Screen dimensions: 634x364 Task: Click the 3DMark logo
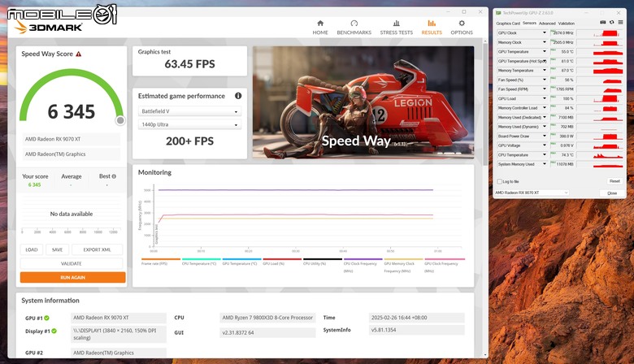tap(49, 28)
